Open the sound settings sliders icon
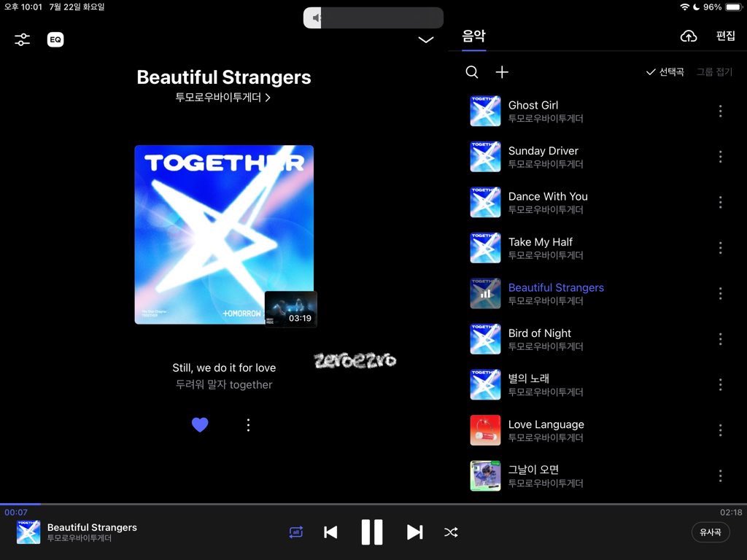The image size is (747, 560). pos(22,39)
